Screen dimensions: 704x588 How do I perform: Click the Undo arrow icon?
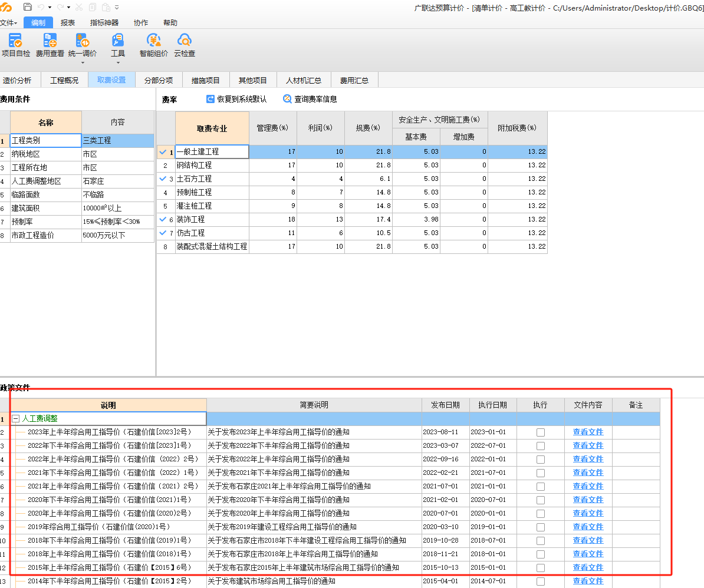(x=41, y=7)
